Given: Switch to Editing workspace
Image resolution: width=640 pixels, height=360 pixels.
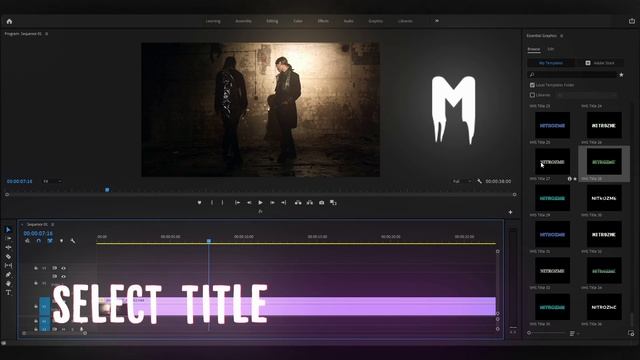Looking at the screenshot, I should click(272, 21).
